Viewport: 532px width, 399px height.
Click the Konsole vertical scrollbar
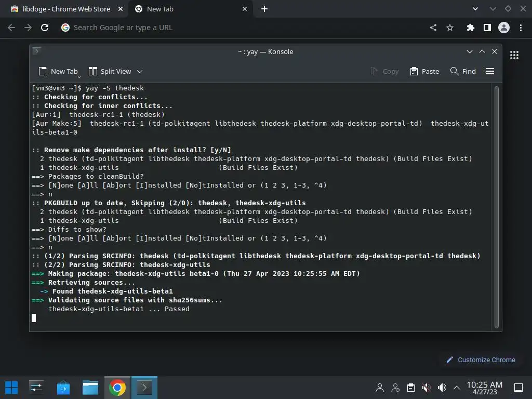point(496,207)
